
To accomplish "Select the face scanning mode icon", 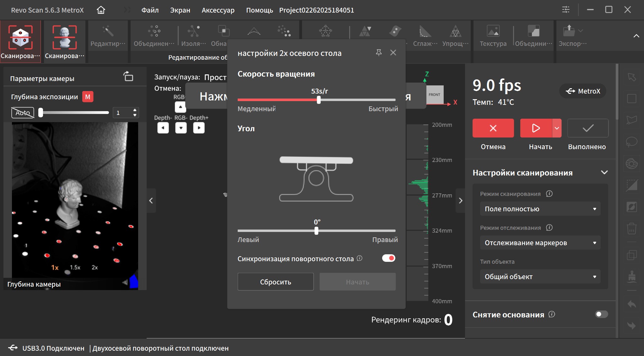I will (x=64, y=38).
